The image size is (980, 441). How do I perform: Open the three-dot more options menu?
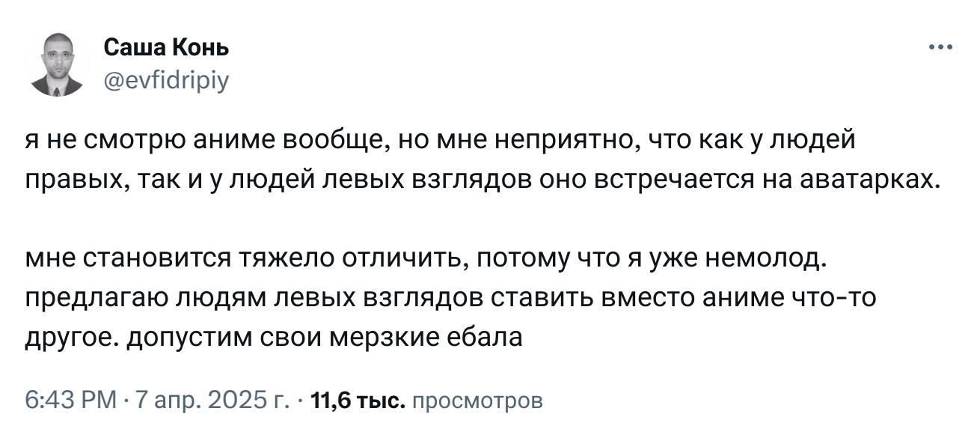[940, 48]
